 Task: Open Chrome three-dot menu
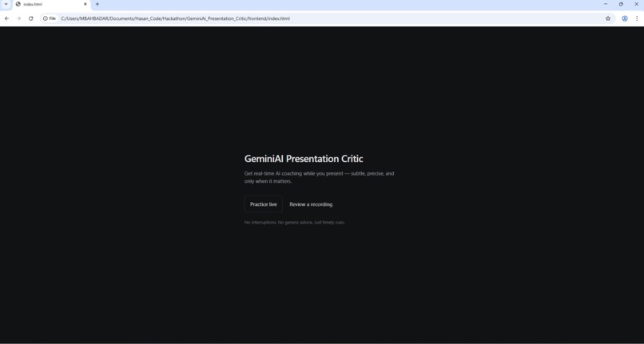coord(637,18)
